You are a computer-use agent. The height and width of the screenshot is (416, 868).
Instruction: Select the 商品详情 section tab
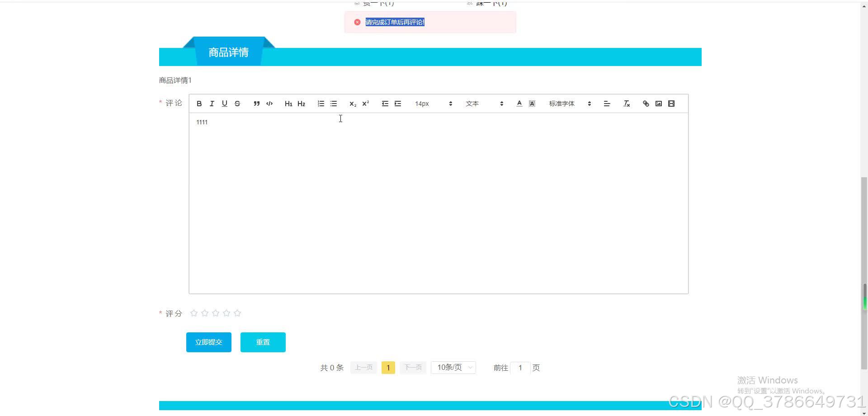click(229, 52)
